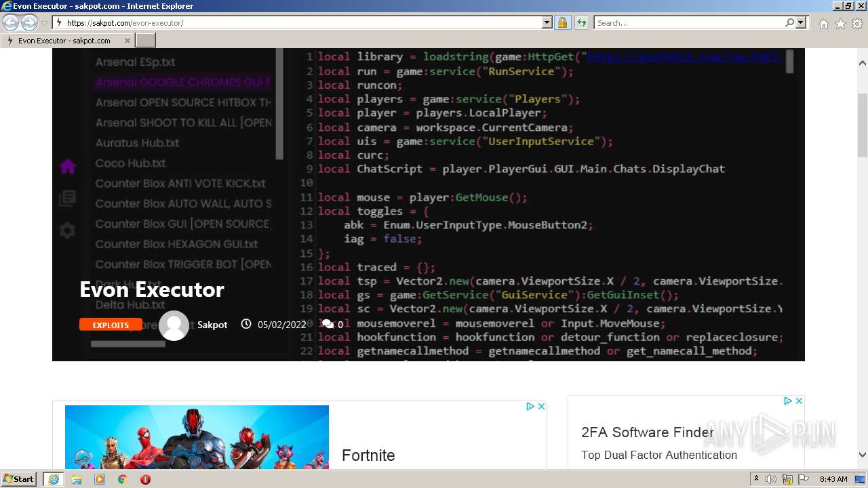Open the 2FA Software Finder ad link

(x=648, y=432)
